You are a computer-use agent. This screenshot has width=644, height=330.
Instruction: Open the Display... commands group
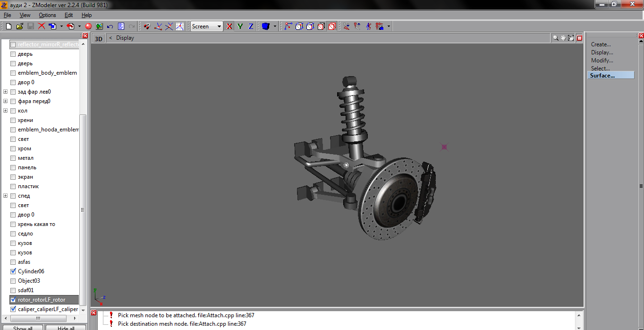tap(602, 52)
